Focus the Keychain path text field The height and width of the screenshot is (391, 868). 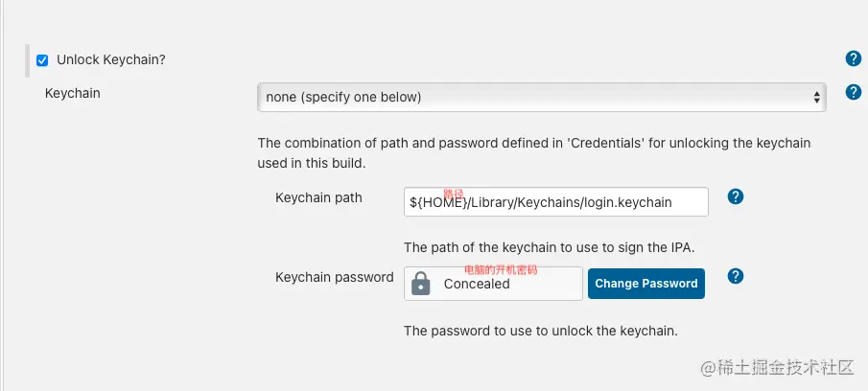tap(555, 202)
